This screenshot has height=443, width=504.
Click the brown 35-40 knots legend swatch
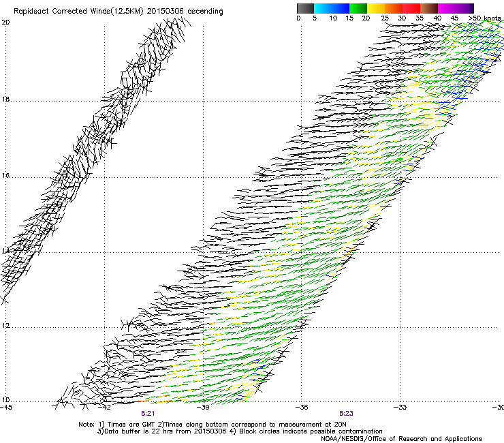[429, 8]
